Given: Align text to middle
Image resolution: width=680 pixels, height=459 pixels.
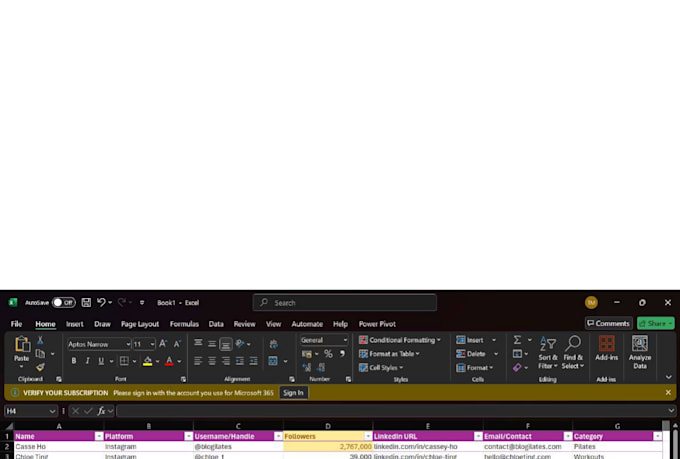Looking at the screenshot, I should point(212,344).
